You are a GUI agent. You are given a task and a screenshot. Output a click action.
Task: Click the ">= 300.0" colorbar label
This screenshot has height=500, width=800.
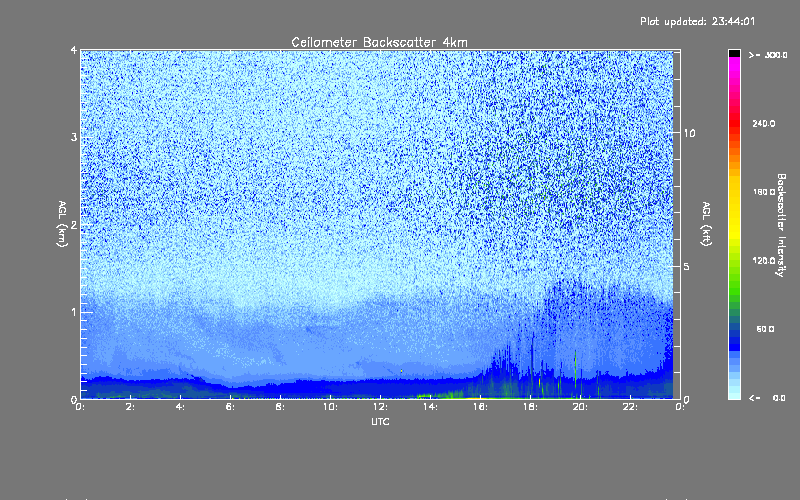(768, 55)
